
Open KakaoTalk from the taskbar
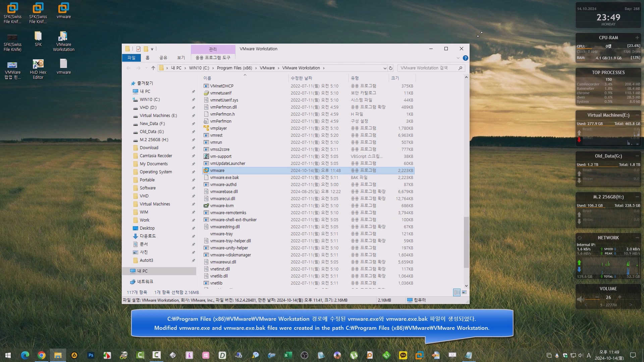pos(403,355)
